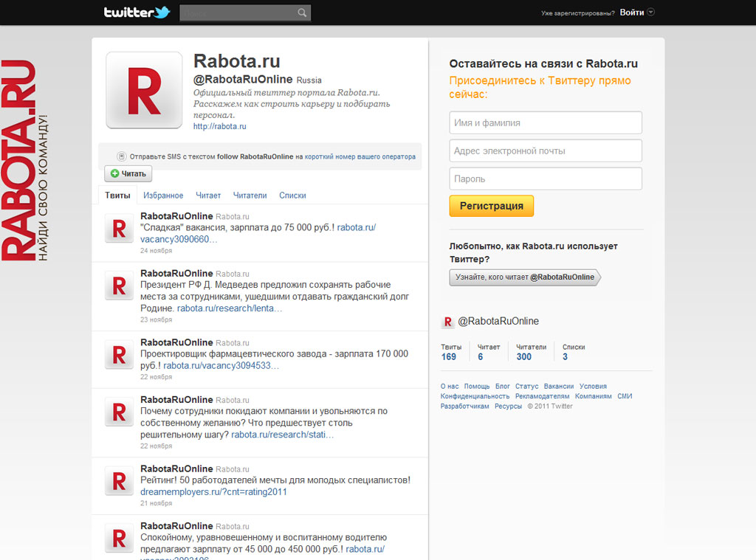The width and height of the screenshot is (756, 560).
Task: Click the Пароль password field
Action: point(545,179)
